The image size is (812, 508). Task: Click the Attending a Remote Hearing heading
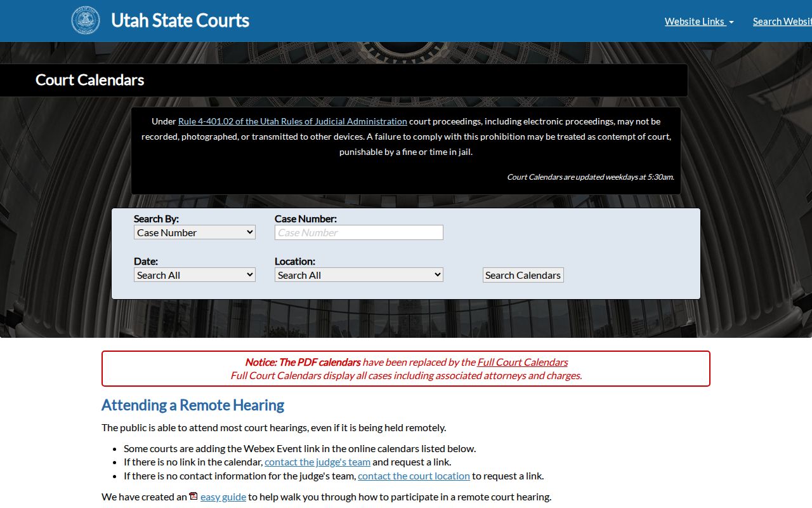[193, 405]
